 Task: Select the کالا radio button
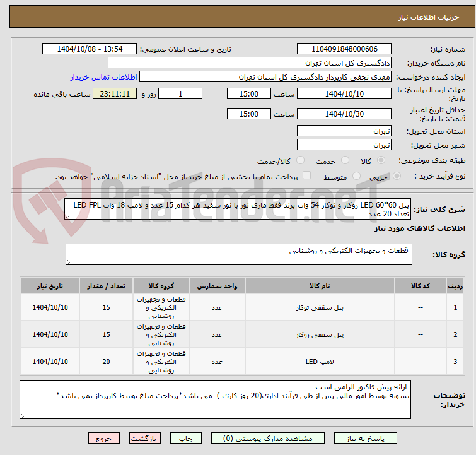[381, 160]
